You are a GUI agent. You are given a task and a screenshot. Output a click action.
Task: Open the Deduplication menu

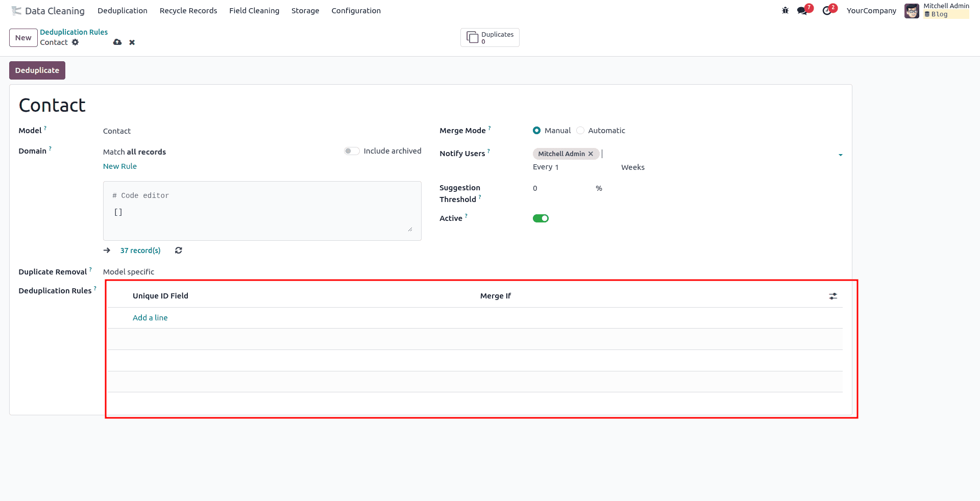pos(122,10)
